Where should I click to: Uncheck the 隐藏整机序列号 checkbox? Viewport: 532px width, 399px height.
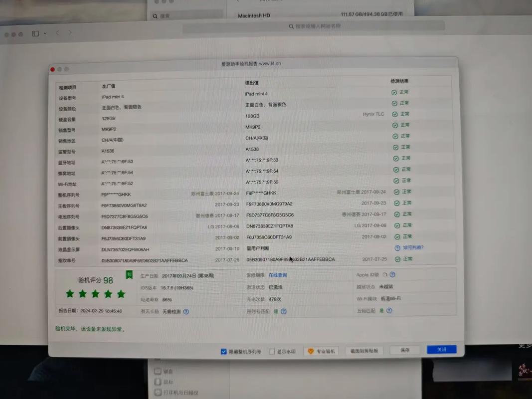coord(224,351)
